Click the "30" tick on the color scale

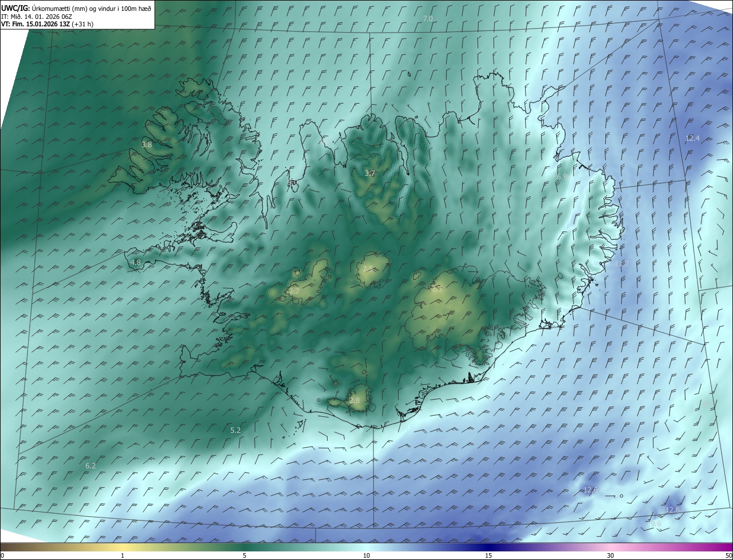point(610,556)
